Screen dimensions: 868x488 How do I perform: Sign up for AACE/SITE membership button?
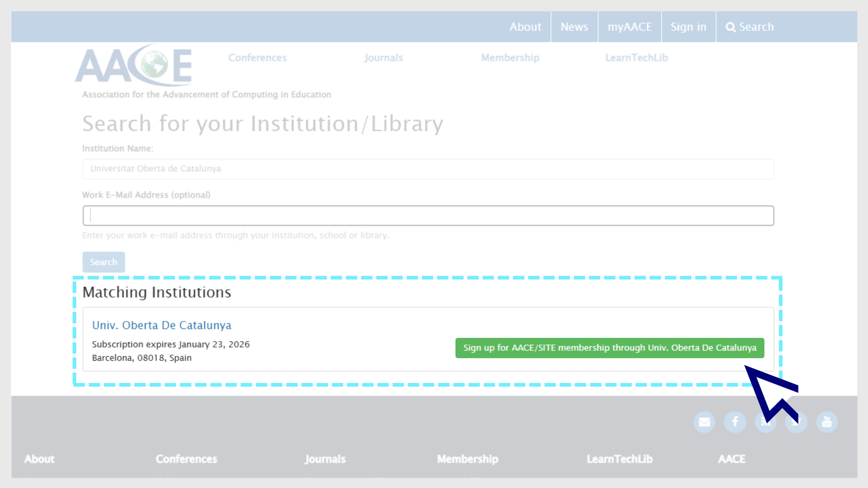click(610, 348)
